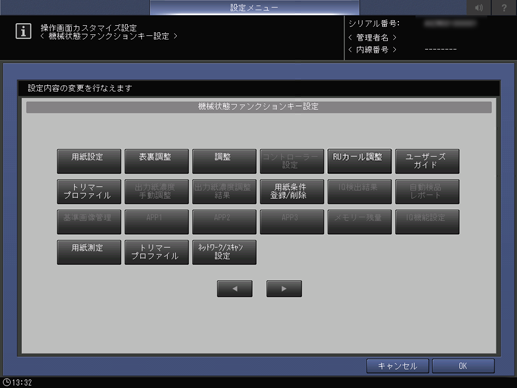The height and width of the screenshot is (388, 517).
Task: Click the 内線番号 label
Action: tap(372, 50)
